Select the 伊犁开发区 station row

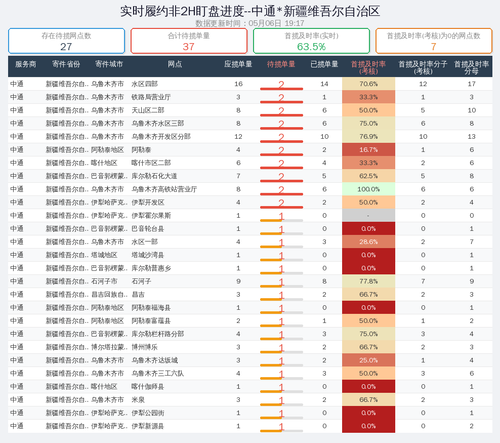pos(250,202)
